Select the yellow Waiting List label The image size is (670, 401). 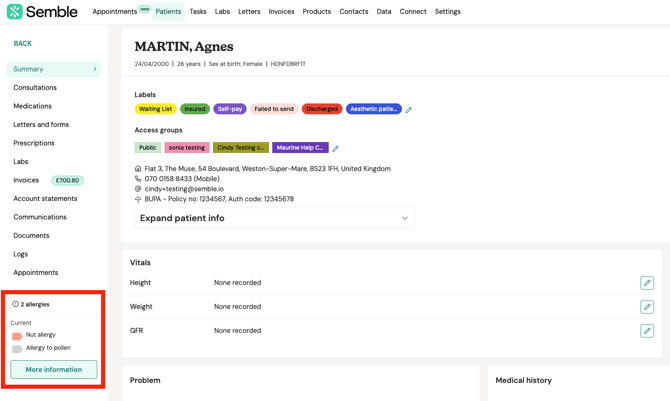[x=156, y=109]
